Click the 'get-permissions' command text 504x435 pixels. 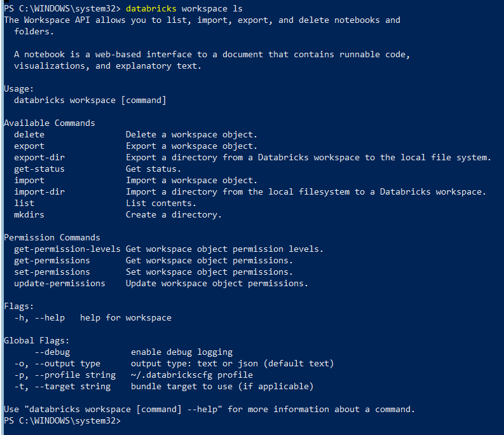(52, 261)
